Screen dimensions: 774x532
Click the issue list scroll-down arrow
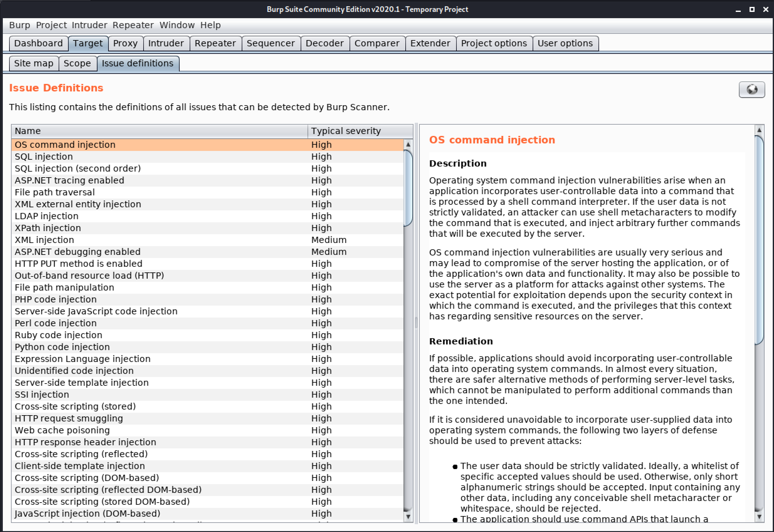[408, 517]
